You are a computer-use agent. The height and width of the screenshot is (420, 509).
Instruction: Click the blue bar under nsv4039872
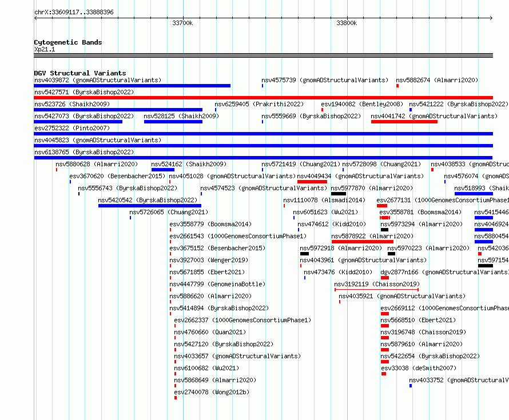click(132, 86)
